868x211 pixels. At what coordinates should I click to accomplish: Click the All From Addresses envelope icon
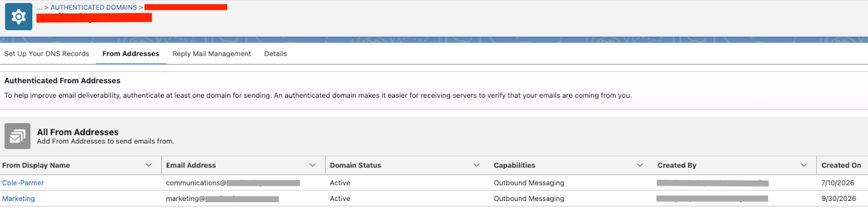17,136
